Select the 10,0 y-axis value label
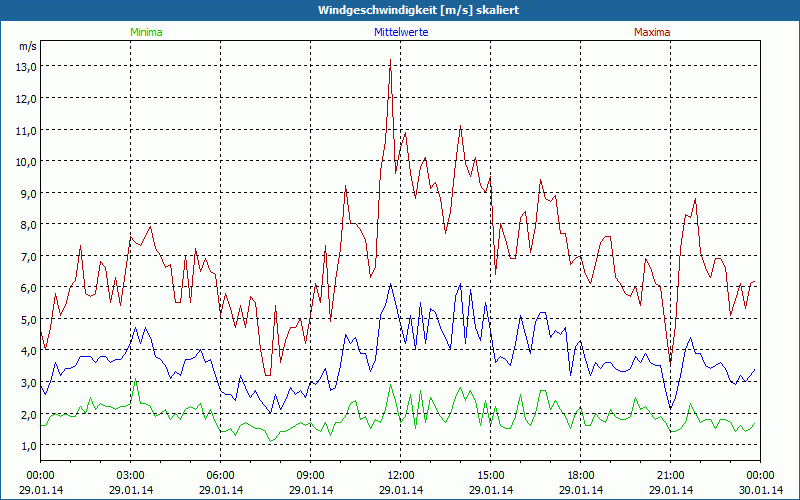Viewport: 800px width, 500px height. (x=26, y=161)
